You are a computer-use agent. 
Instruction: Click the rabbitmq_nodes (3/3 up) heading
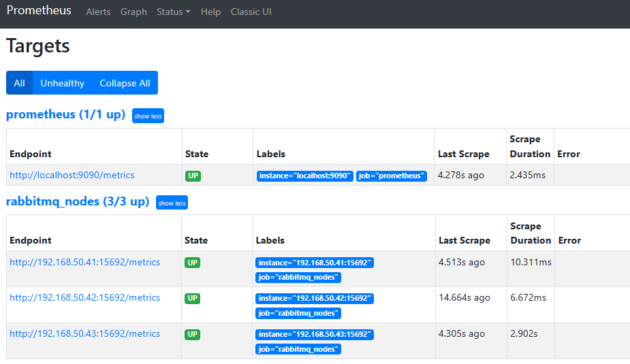78,201
